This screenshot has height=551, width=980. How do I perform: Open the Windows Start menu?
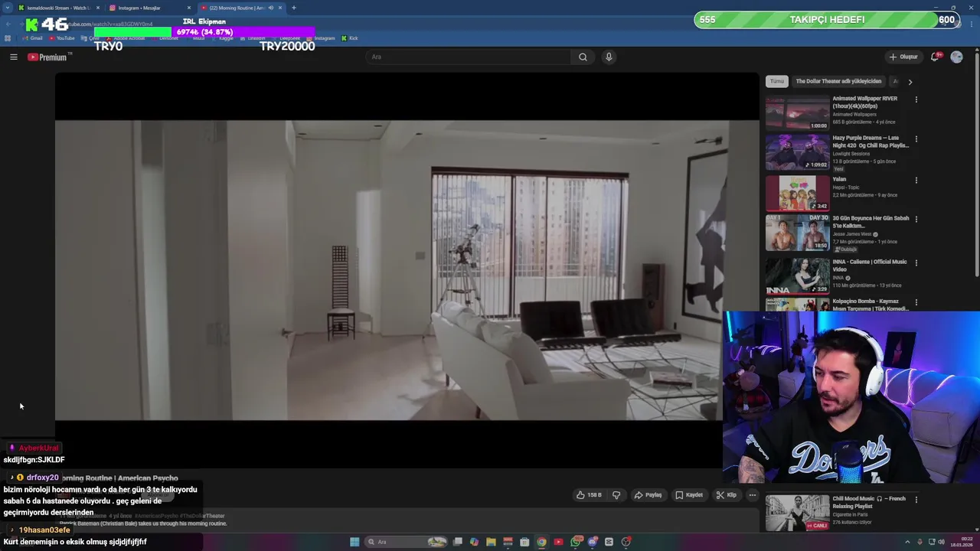click(x=354, y=542)
